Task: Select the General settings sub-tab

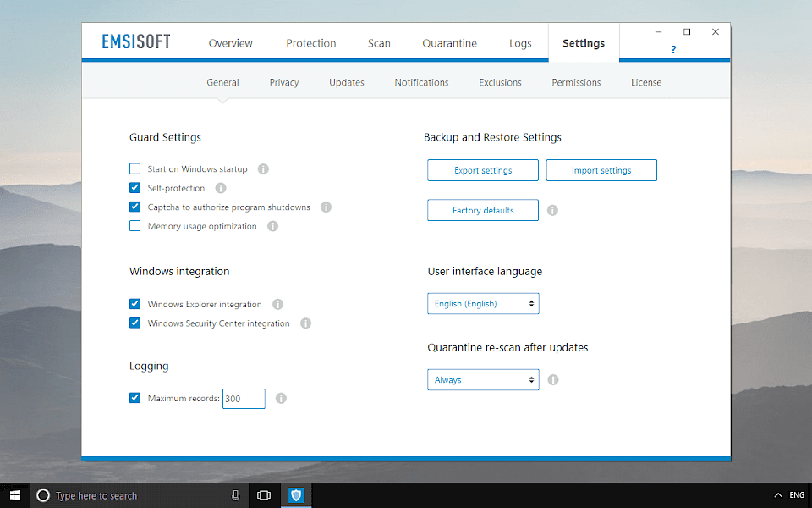Action: [x=222, y=82]
